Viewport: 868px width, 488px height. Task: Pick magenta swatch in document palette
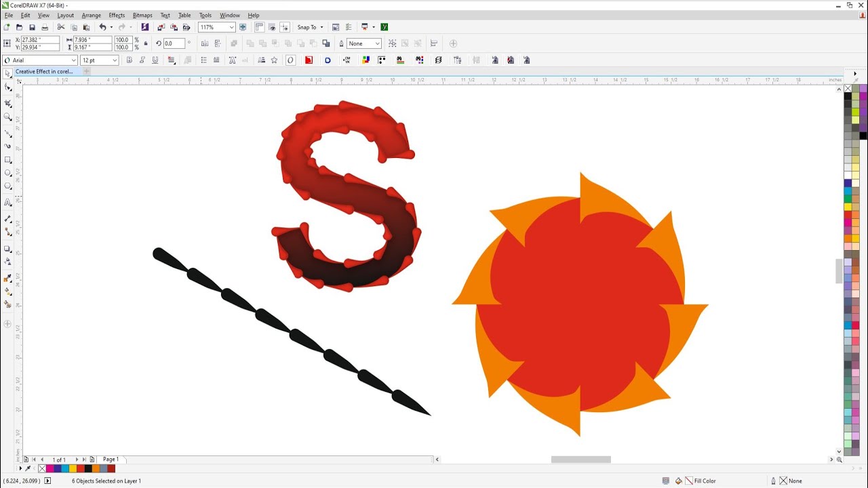[50, 468]
